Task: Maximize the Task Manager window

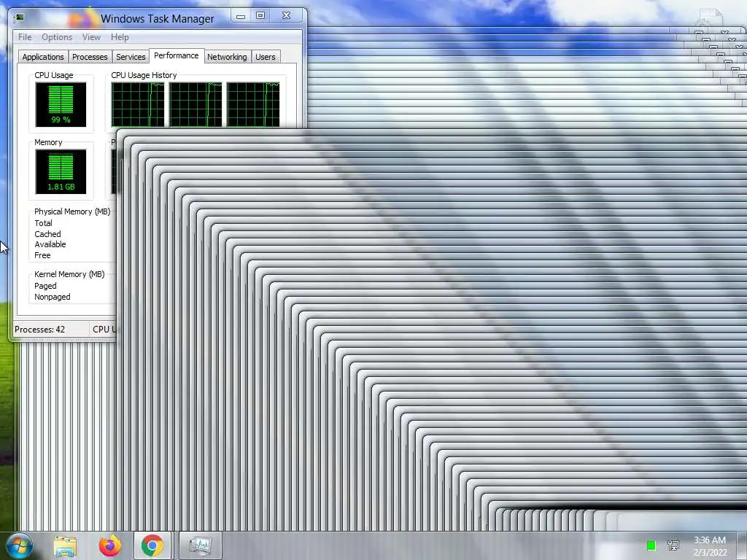Action: tap(260, 16)
